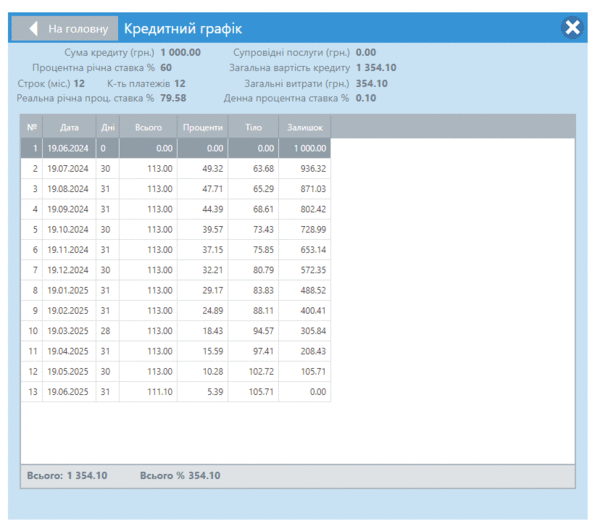600x529 pixels.
Task: Click the 'Дні' column header
Action: 107,127
